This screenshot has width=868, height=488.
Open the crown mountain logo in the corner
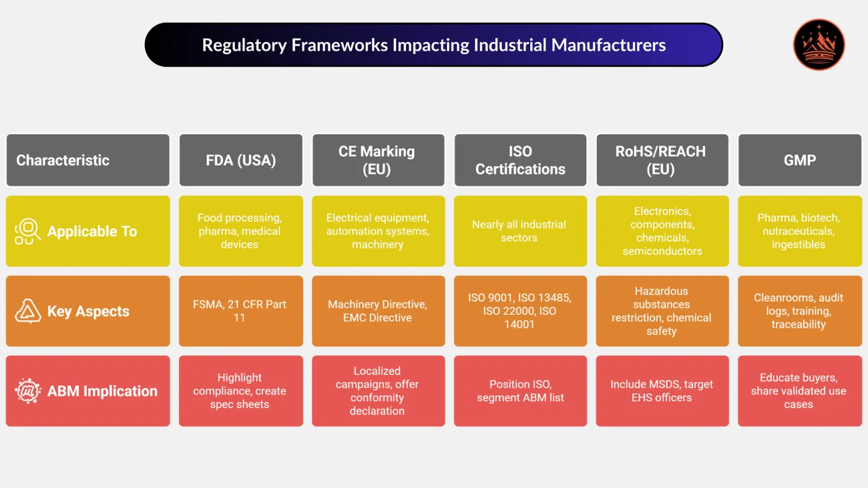(818, 45)
